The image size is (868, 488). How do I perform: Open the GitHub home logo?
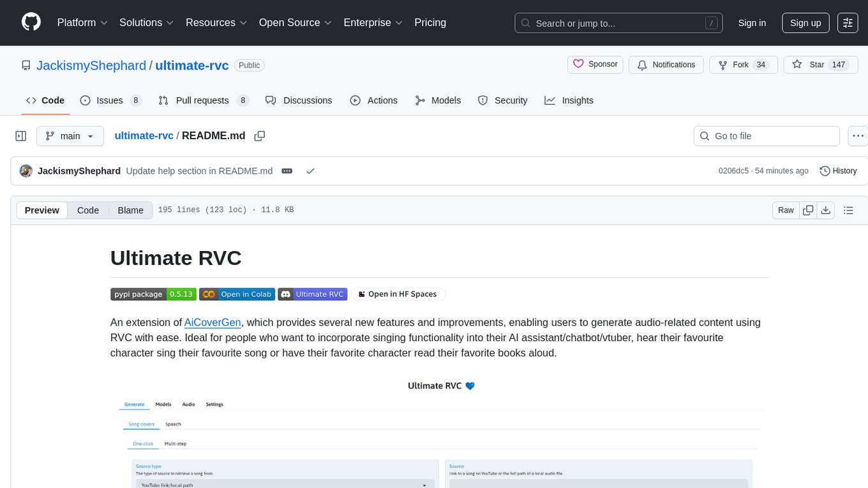click(x=31, y=22)
